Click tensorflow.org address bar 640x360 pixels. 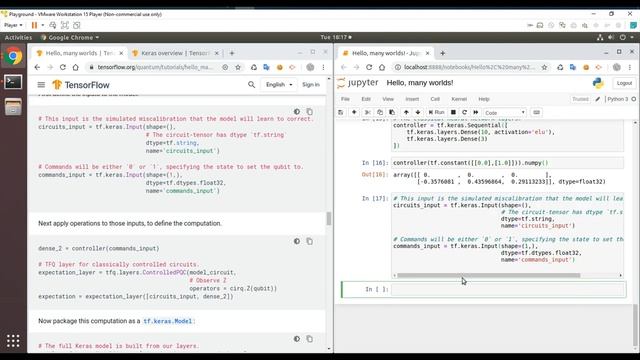156,67
